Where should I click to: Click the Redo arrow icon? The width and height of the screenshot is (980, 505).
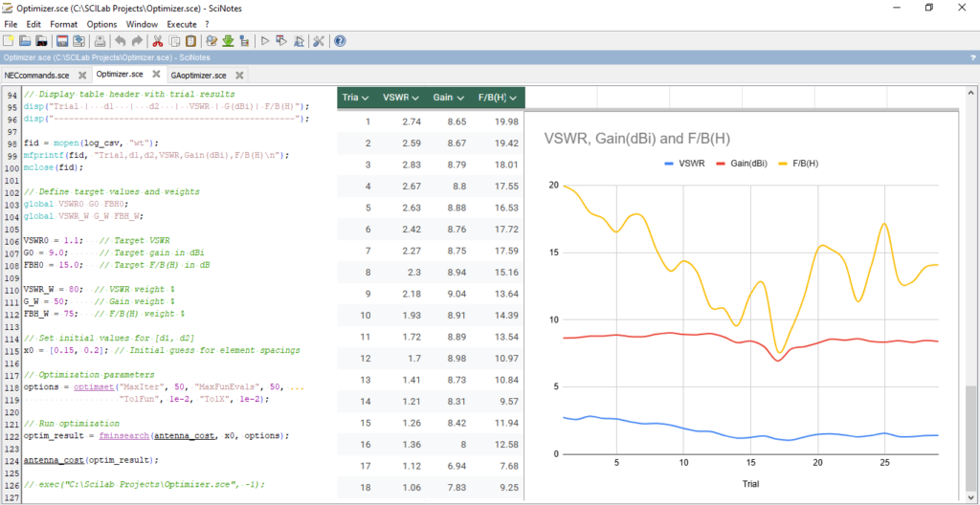pyautogui.click(x=137, y=41)
